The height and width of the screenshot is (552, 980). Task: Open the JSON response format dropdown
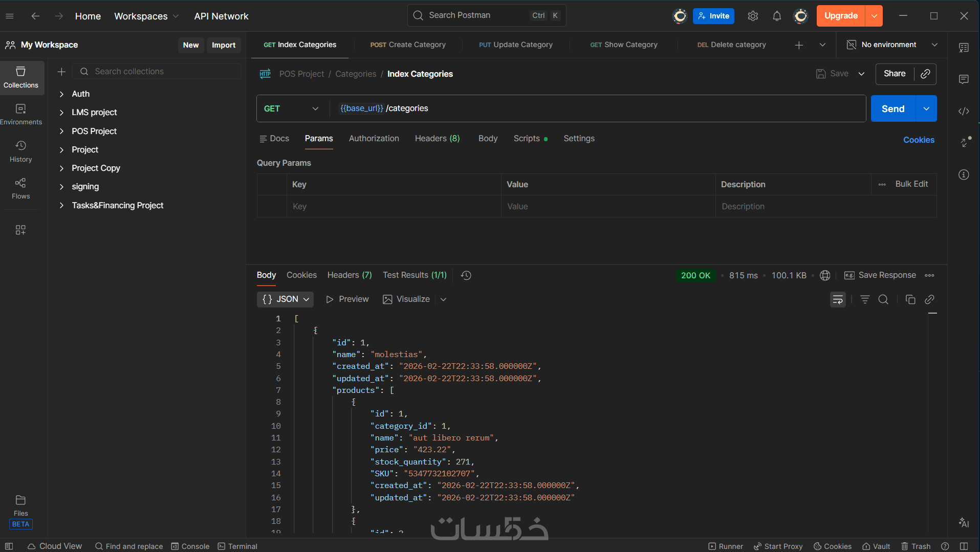pyautogui.click(x=285, y=299)
